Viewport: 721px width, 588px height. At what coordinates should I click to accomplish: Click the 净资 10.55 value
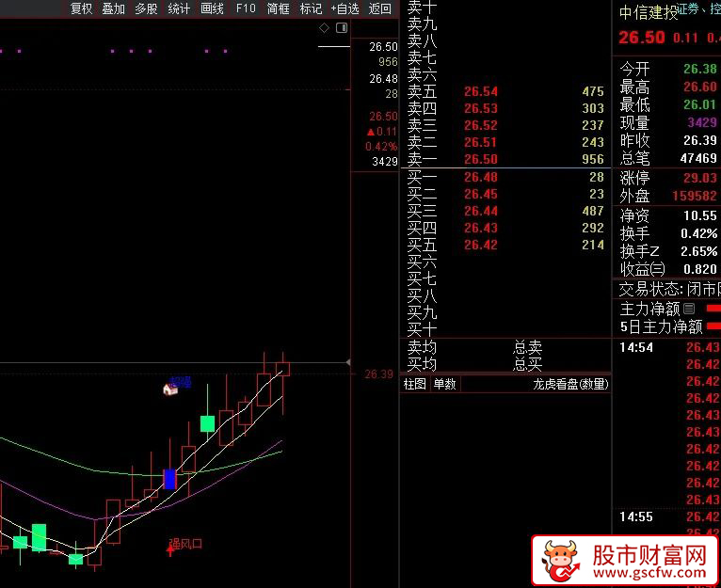click(x=700, y=215)
